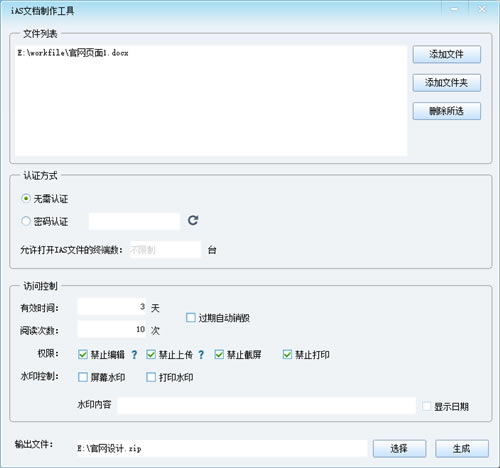The image size is (500, 468).
Task: Minimize the iAS document tool window
Action: pos(455,9)
